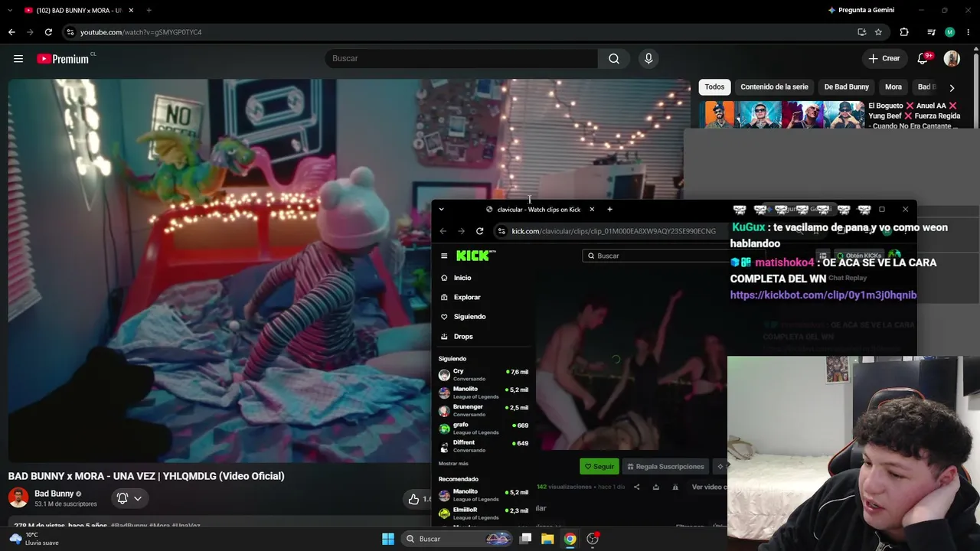Open the YouTube guide hamburger menu
The width and height of the screenshot is (980, 551).
pyautogui.click(x=18, y=59)
